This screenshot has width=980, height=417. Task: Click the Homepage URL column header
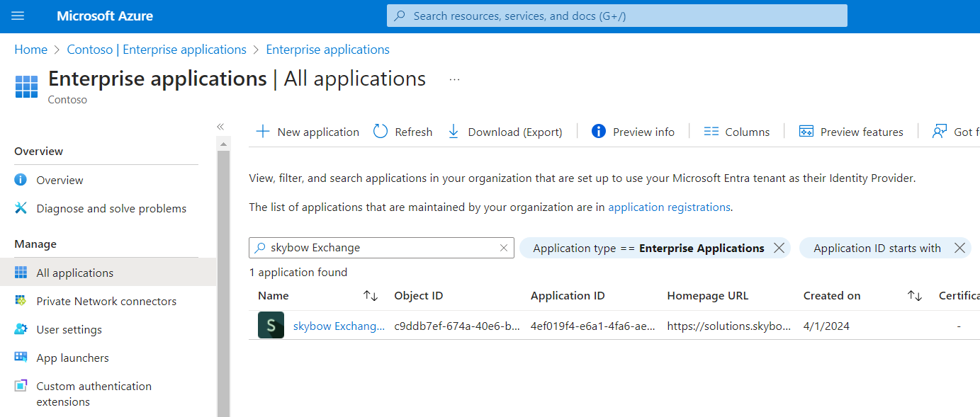pyautogui.click(x=708, y=296)
